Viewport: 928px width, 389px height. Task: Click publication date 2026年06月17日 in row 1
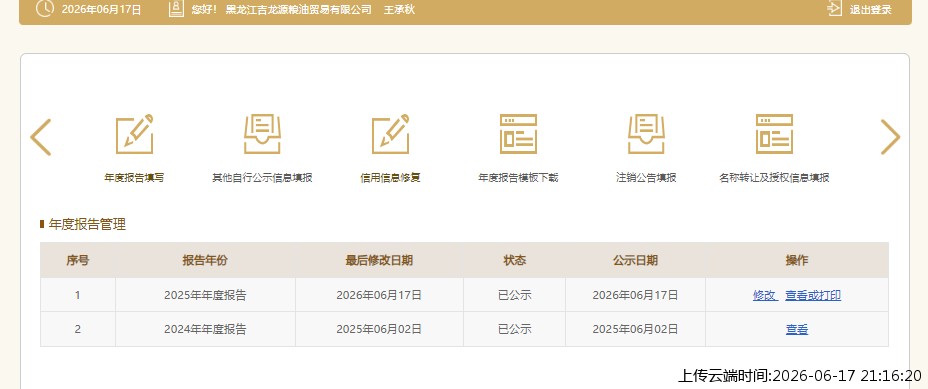[635, 295]
